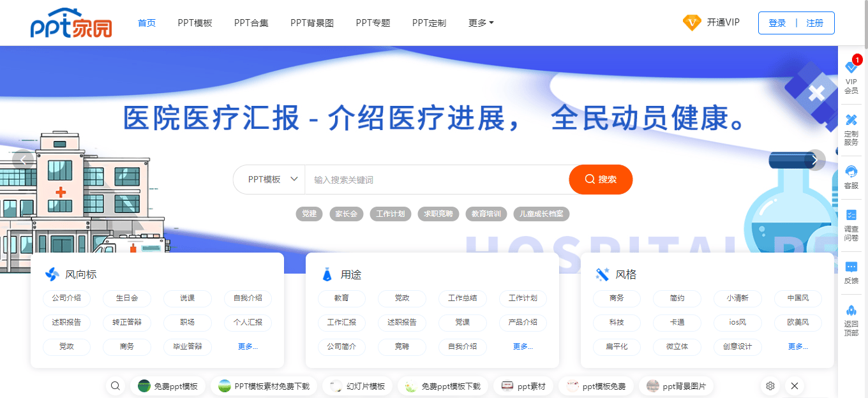Image resolution: width=868 pixels, height=398 pixels.
Task: Click the PPT家园 logo
Action: point(71,23)
